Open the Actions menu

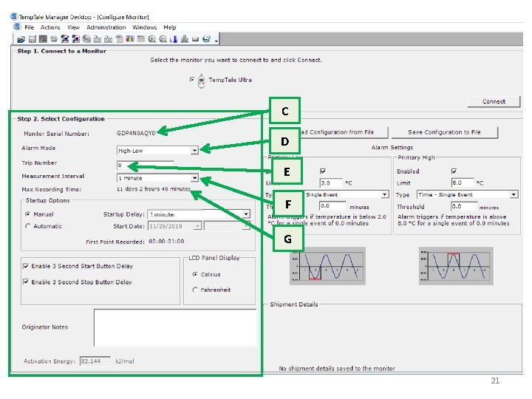point(50,27)
